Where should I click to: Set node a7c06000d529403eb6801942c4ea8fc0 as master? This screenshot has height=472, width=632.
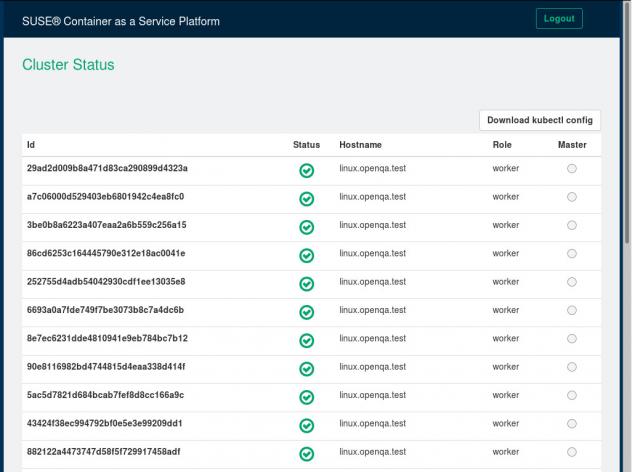tap(572, 197)
